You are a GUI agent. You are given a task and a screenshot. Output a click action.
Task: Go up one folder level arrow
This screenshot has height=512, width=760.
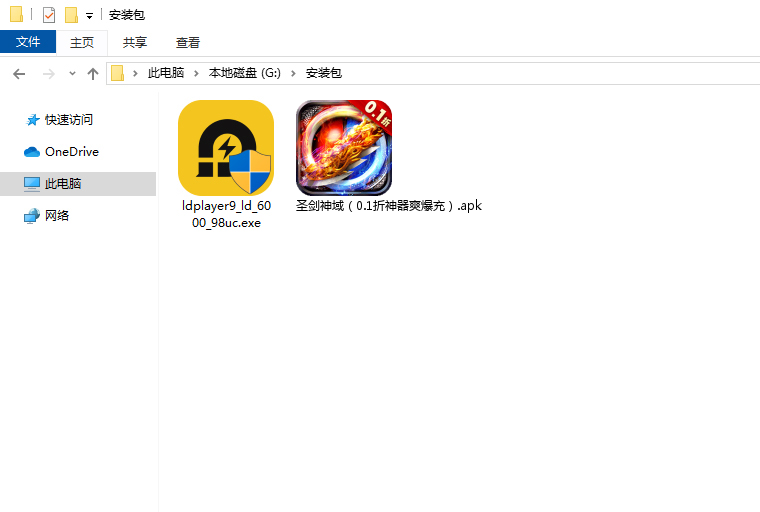point(93,74)
